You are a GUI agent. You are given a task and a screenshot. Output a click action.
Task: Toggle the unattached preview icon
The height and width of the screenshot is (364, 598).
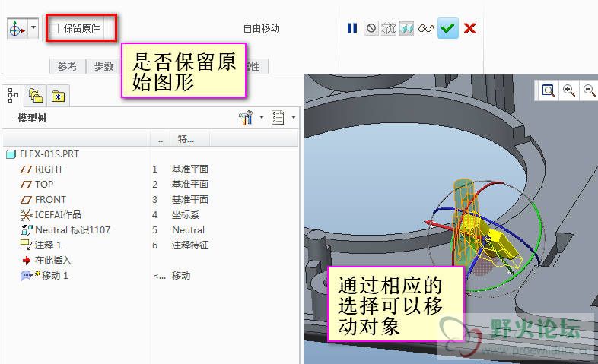tap(389, 28)
